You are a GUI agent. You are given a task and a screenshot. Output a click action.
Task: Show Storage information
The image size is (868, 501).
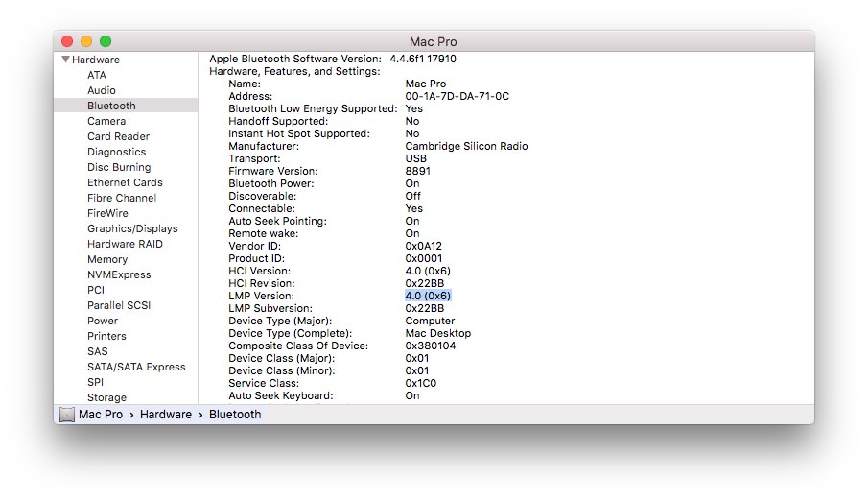106,397
